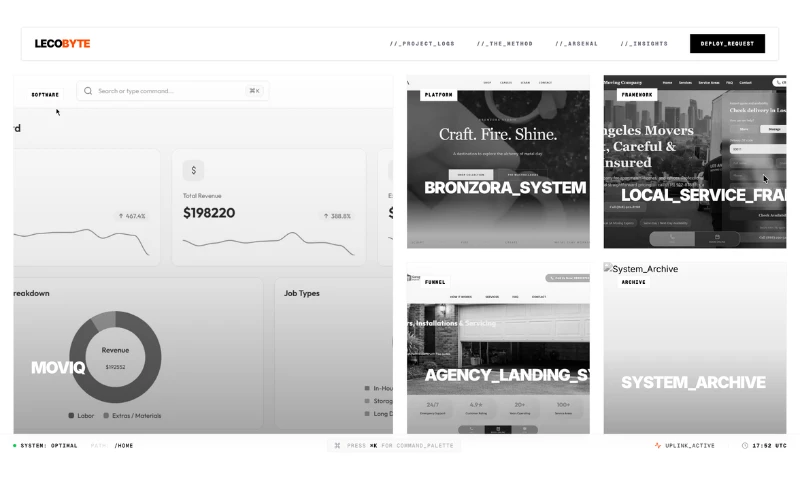Click the clock icon beside 17:52 UTC
800x480 pixels.
(745, 446)
